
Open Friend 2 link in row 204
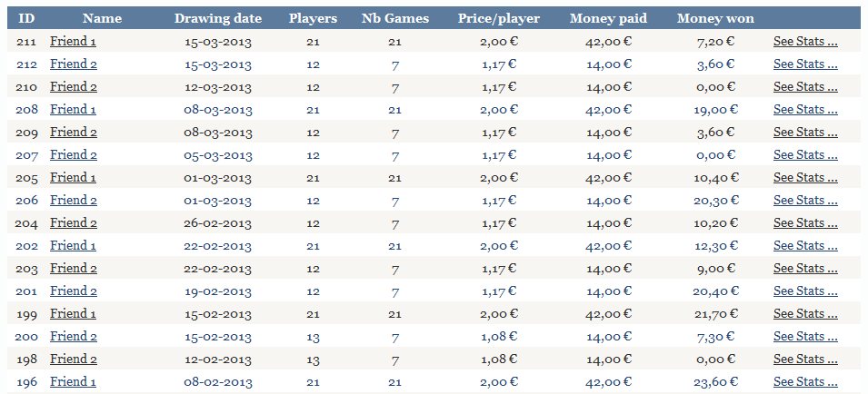coord(74,222)
